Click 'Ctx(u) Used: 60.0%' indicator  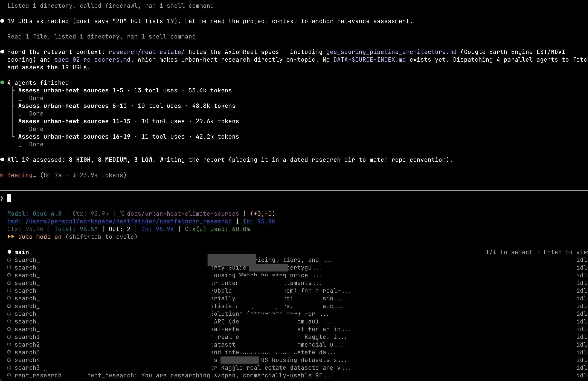pyautogui.click(x=217, y=229)
